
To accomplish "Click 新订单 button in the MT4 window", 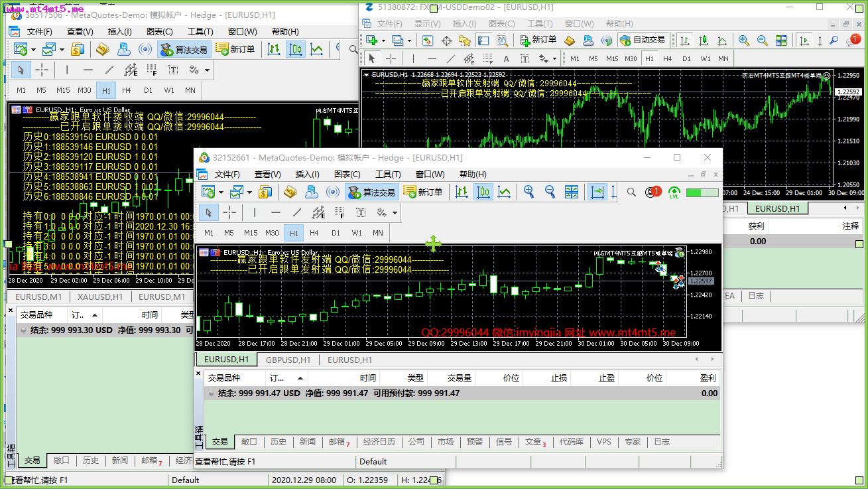I will [538, 40].
